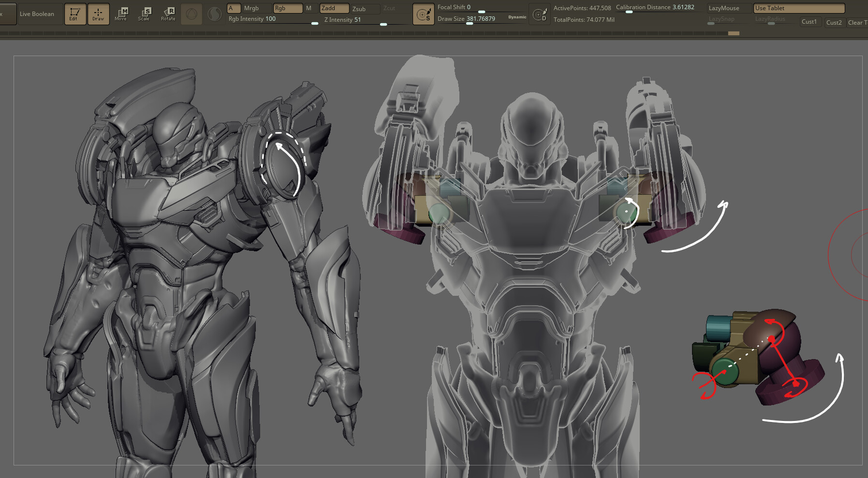This screenshot has height=478, width=868.
Task: Disable Use Tablet option
Action: coord(798,8)
